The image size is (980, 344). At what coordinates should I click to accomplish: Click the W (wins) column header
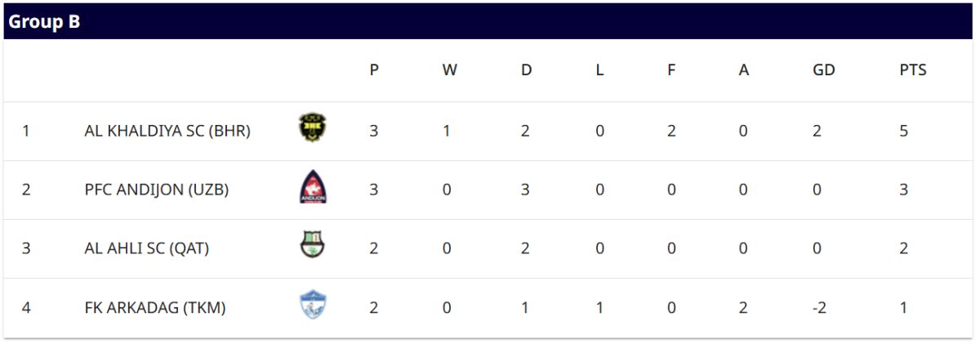(449, 70)
